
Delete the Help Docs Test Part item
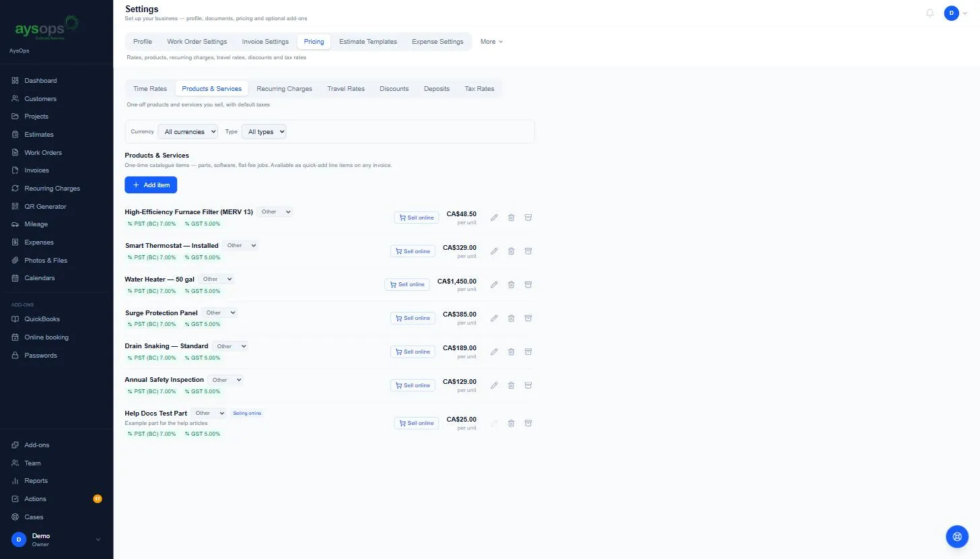tap(511, 424)
